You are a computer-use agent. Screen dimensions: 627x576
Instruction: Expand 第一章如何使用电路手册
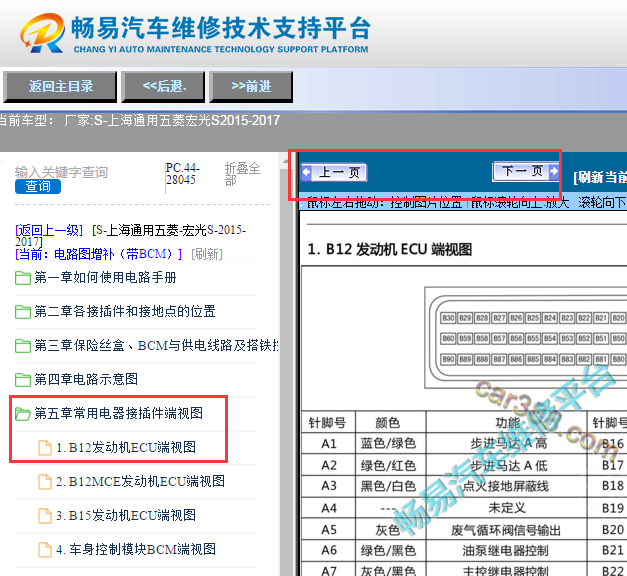(x=105, y=278)
